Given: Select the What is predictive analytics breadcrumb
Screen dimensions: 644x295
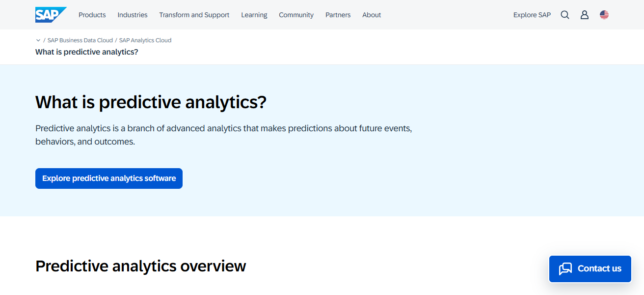Looking at the screenshot, I should [x=86, y=52].
